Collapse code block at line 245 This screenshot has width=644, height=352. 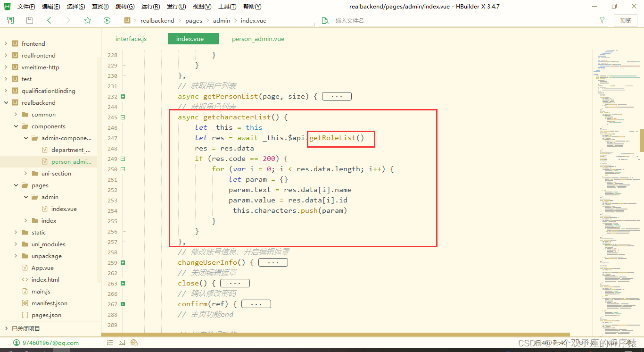(123, 117)
